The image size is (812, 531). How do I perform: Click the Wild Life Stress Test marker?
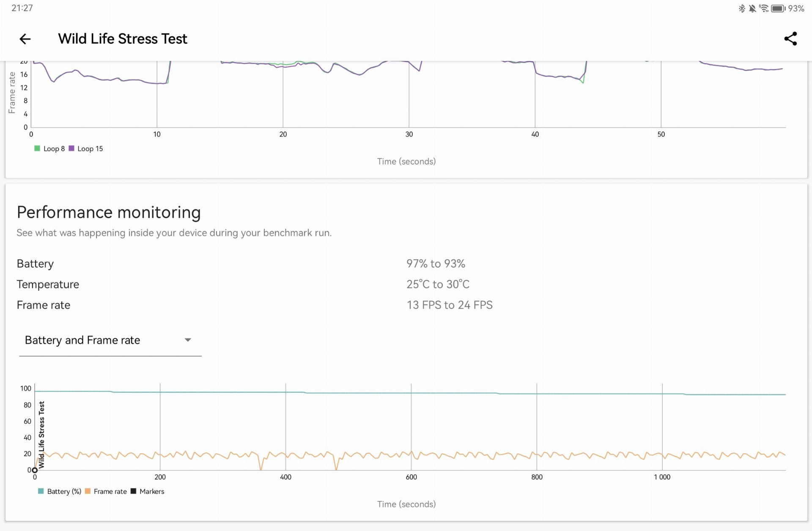(x=35, y=470)
